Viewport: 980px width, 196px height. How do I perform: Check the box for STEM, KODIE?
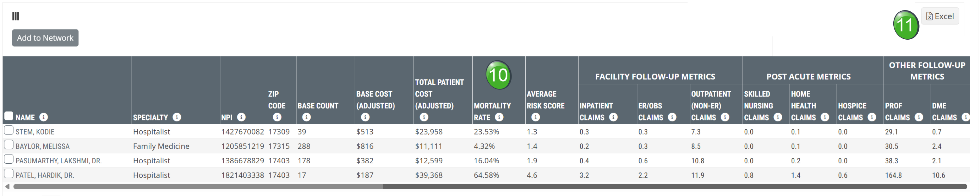click(x=9, y=130)
